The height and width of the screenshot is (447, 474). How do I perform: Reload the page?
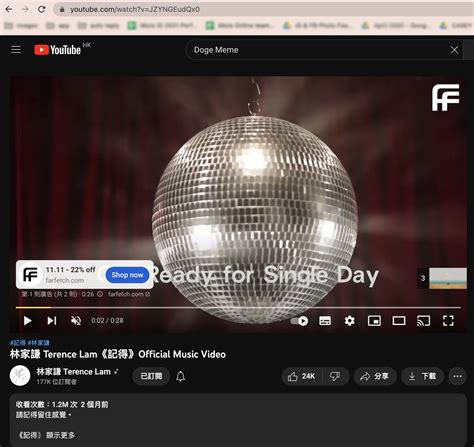(41, 9)
